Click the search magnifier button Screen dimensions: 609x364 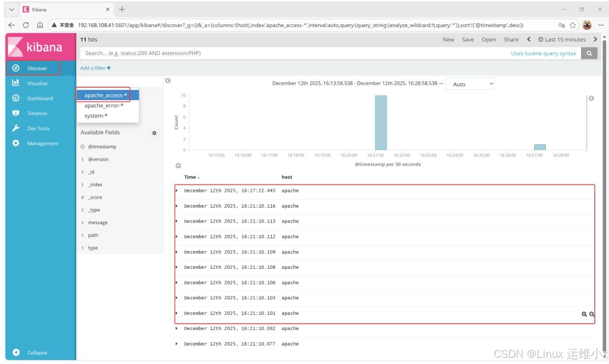point(589,54)
